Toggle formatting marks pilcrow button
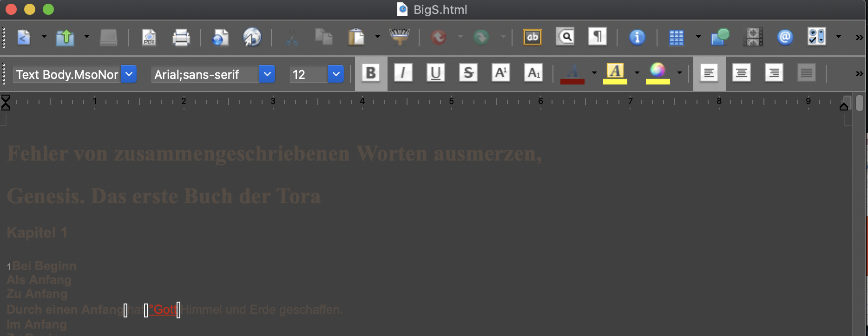868x336 pixels. [x=598, y=37]
